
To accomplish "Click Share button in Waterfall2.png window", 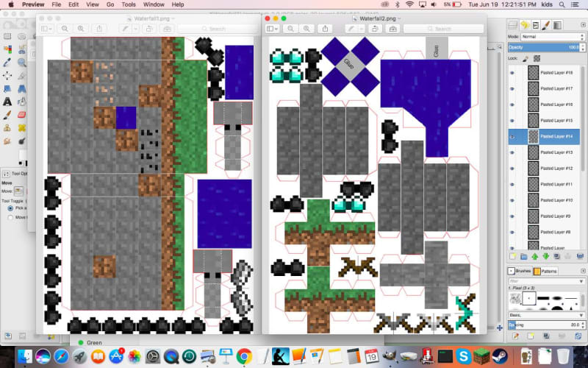I will coord(325,29).
